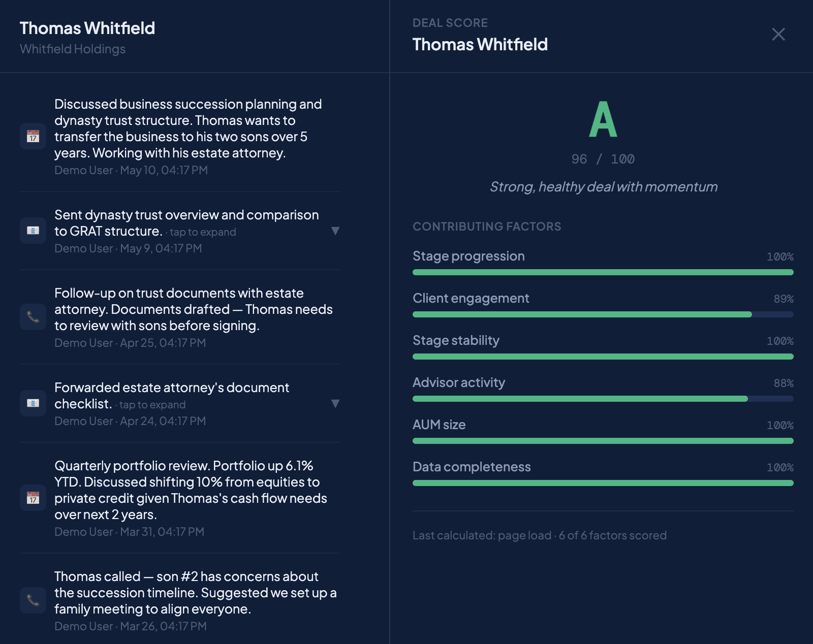Image resolution: width=813 pixels, height=644 pixels.
Task: Click the Client engagement progress bar
Action: [603, 314]
